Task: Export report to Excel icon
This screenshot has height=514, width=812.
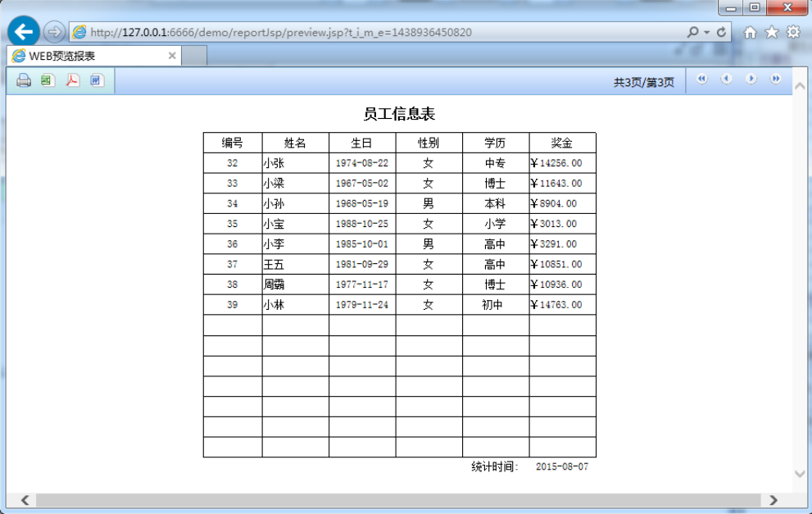Action: 48,80
